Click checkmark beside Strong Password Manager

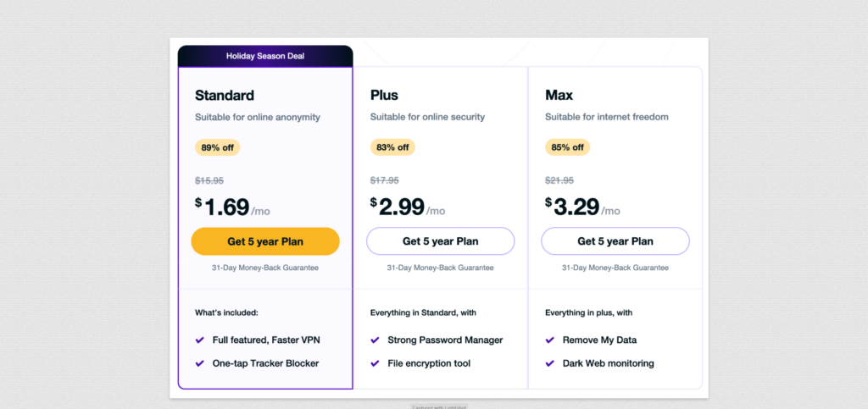pos(375,340)
